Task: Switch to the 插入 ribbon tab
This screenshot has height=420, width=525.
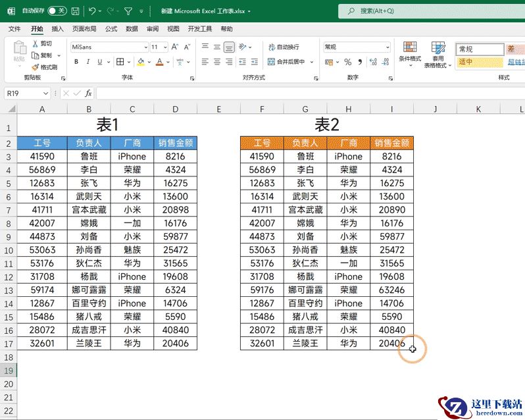Action: (x=57, y=29)
